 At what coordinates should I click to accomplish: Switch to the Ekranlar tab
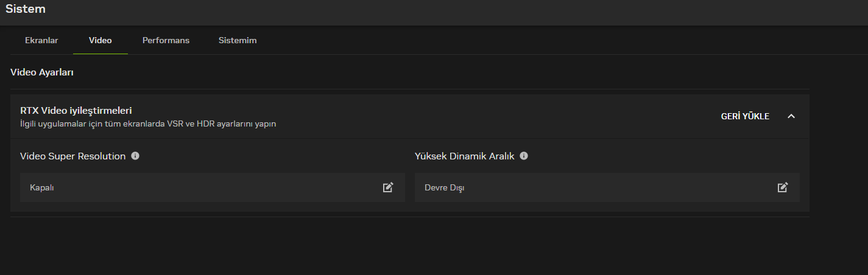click(x=41, y=41)
